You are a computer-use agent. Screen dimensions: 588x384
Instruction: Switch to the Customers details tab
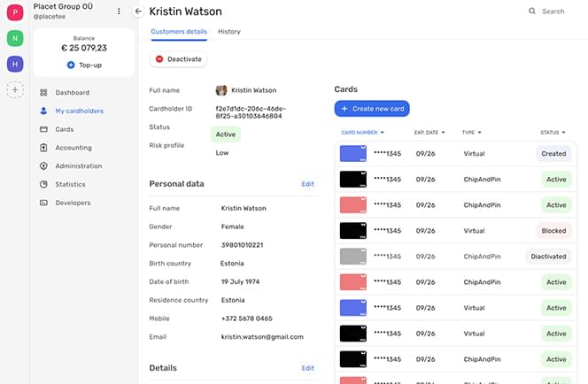(x=179, y=32)
